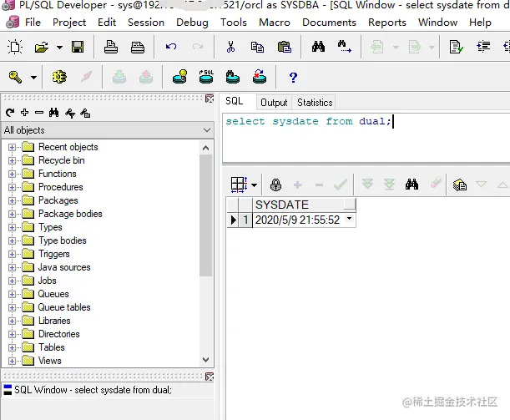
Task: Search results with grid binoculars icon
Action: (412, 185)
